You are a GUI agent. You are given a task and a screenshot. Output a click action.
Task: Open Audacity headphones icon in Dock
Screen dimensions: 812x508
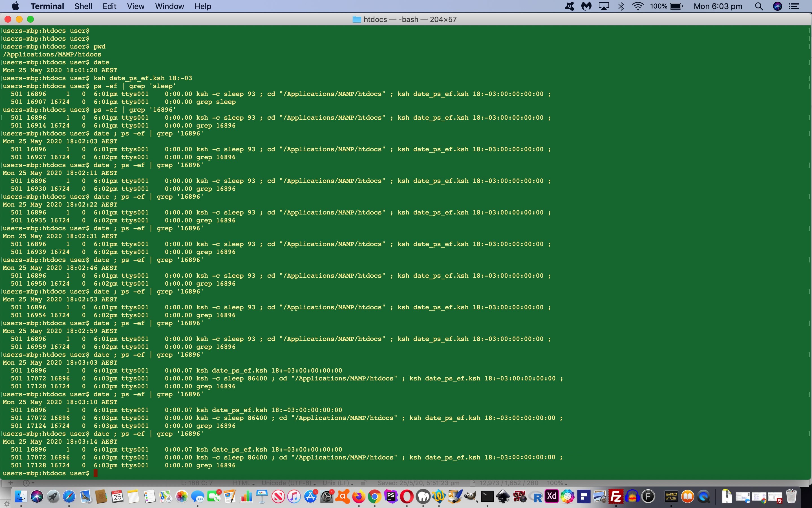click(x=632, y=496)
